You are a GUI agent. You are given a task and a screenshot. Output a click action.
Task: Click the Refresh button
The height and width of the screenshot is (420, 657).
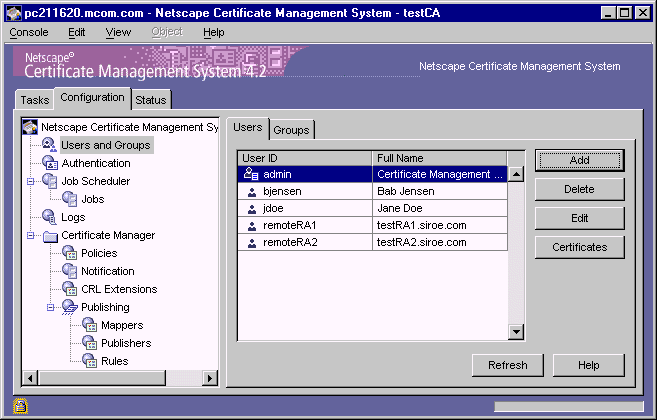pos(508,366)
